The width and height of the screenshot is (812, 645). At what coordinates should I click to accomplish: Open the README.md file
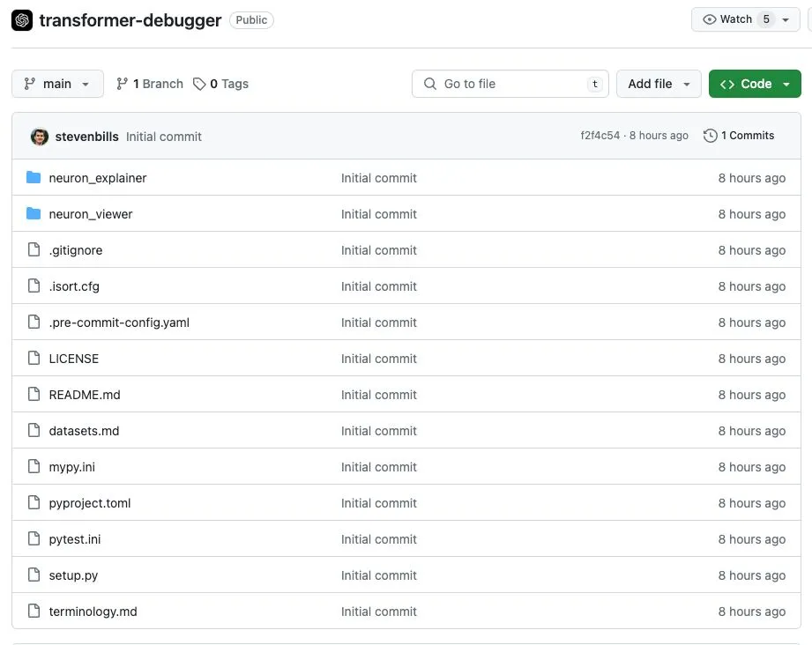(x=85, y=395)
